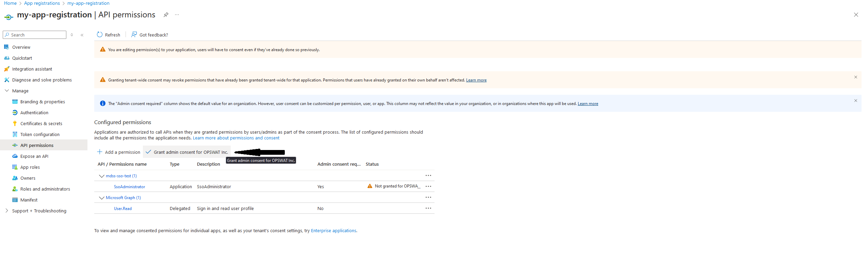The height and width of the screenshot is (255, 868).
Task: Dismiss the tenant-wide consent warning banner
Action: point(855,77)
